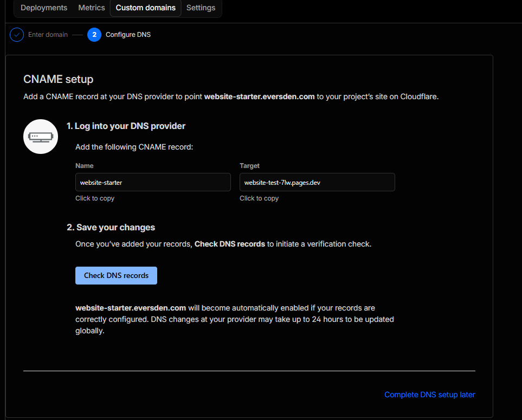522x420 pixels.
Task: Click 'Click to copy' under Name field
Action: click(x=95, y=198)
